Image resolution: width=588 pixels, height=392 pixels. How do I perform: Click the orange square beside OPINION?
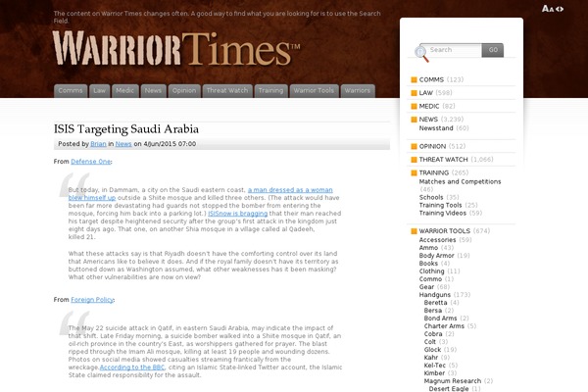point(414,146)
